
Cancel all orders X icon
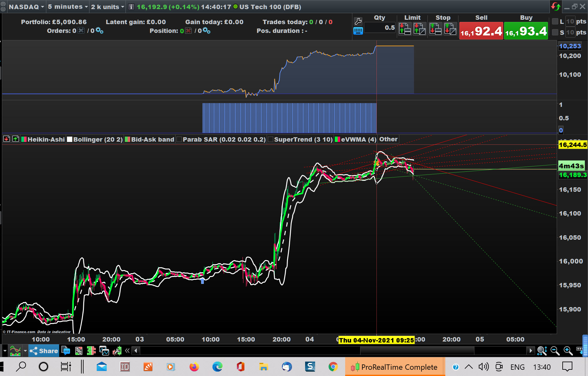[x=81, y=30]
